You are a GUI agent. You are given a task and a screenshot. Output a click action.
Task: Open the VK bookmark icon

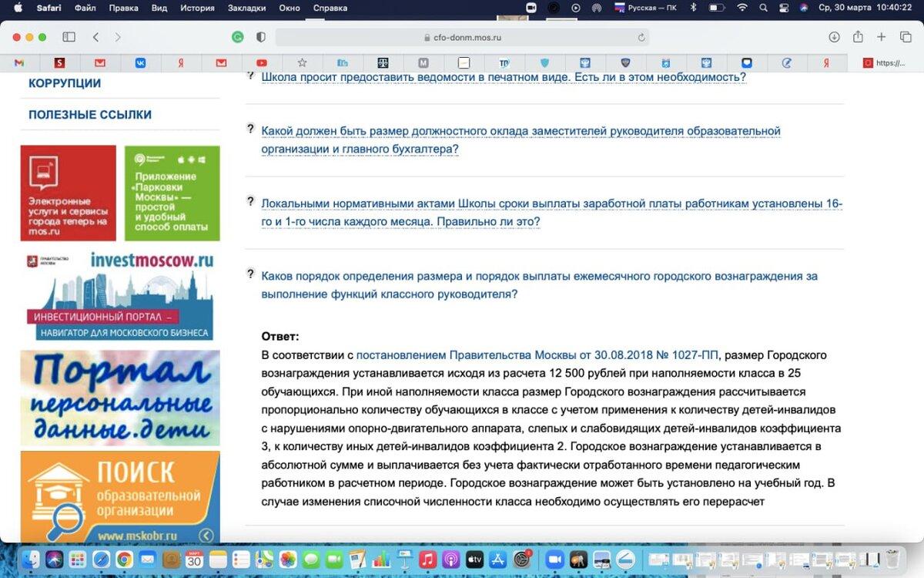(139, 63)
